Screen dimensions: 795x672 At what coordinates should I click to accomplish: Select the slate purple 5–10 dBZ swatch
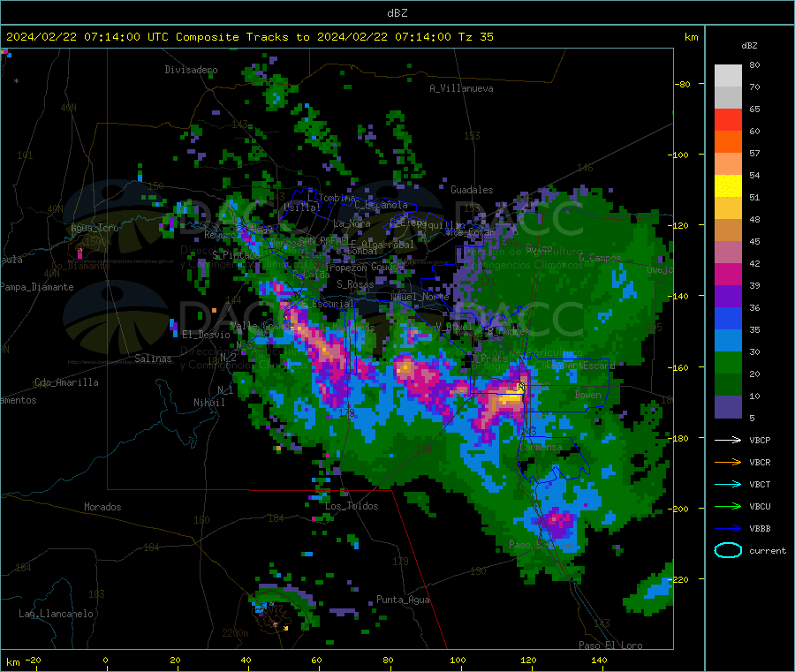click(728, 407)
